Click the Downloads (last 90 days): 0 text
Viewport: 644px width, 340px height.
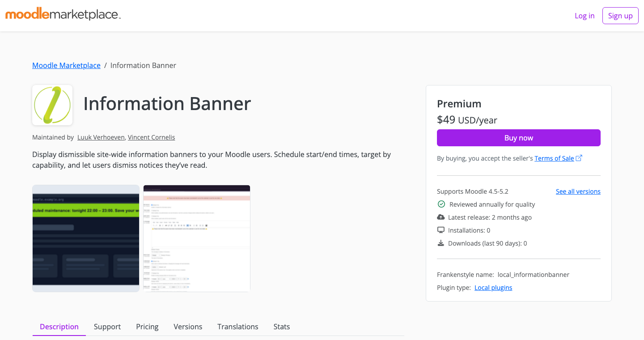[x=487, y=243]
